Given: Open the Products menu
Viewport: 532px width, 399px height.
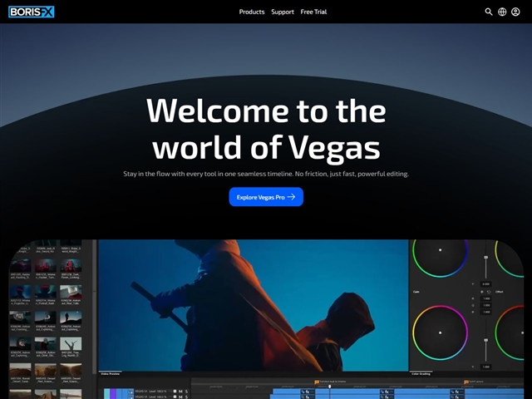Looking at the screenshot, I should [252, 12].
